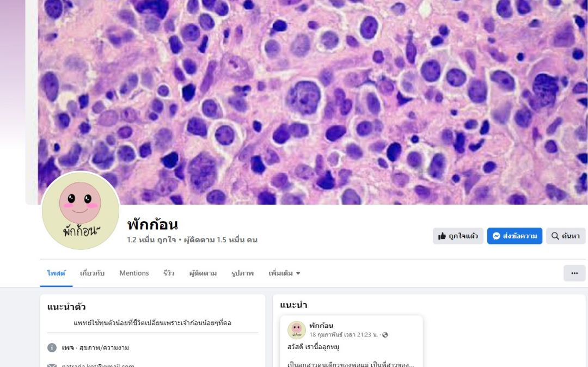The height and width of the screenshot is (367, 588).
Task: Select the โพสต์ tab
Action: [56, 273]
